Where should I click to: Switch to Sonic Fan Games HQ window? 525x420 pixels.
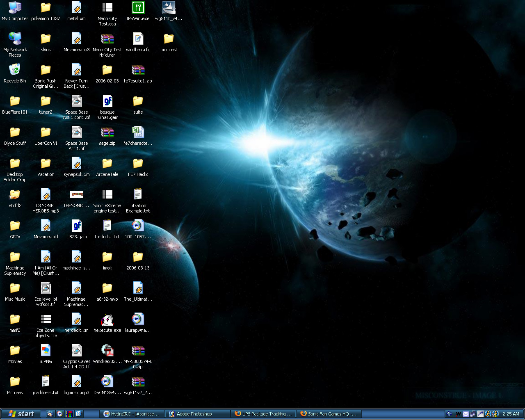(x=329, y=414)
